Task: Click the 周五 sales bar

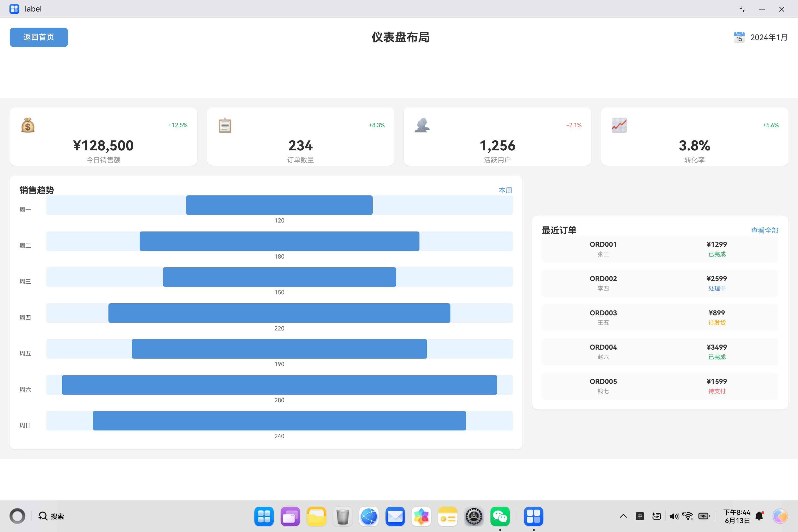Action: coord(279,349)
